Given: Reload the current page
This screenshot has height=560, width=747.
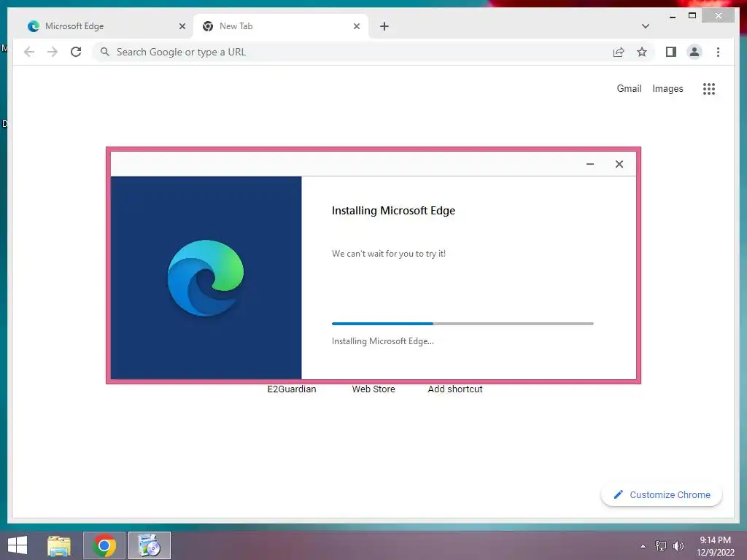Looking at the screenshot, I should tap(76, 52).
